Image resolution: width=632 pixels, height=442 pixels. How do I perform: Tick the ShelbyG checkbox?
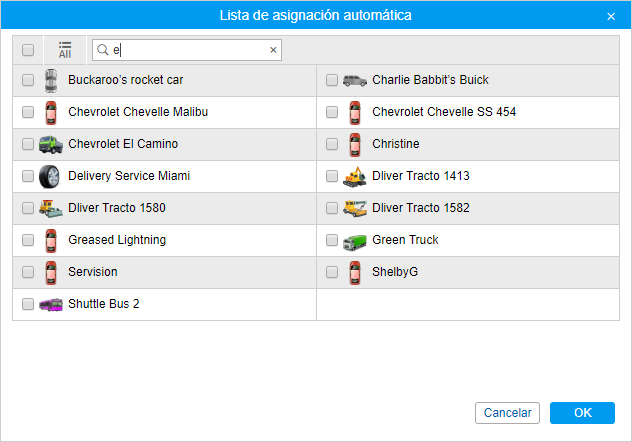(332, 272)
